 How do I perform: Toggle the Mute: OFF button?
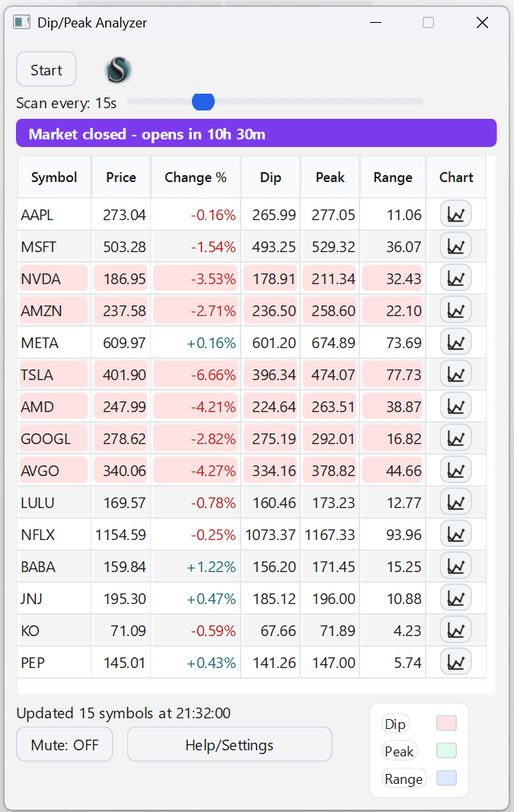click(x=65, y=744)
